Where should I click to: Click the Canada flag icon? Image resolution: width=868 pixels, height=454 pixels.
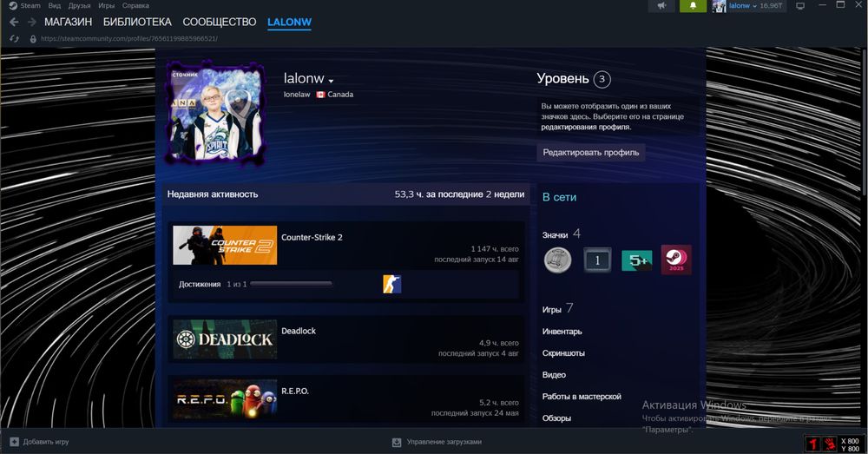point(320,95)
